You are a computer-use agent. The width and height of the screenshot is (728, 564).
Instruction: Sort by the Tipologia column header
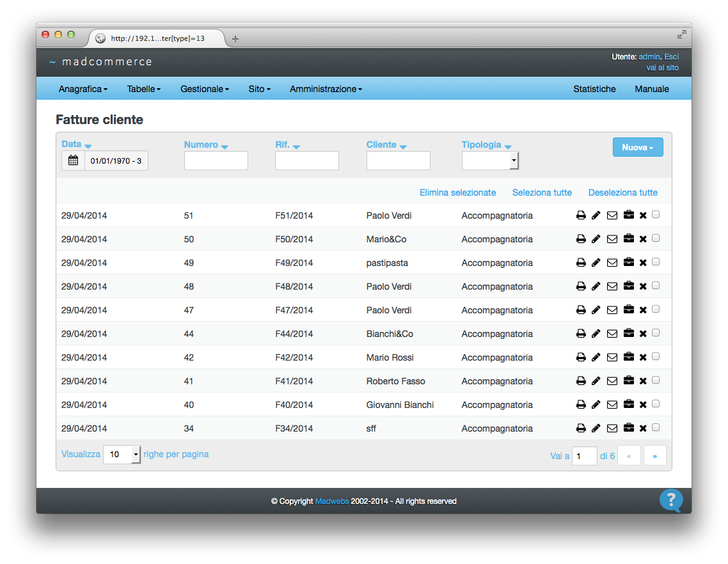pyautogui.click(x=487, y=145)
